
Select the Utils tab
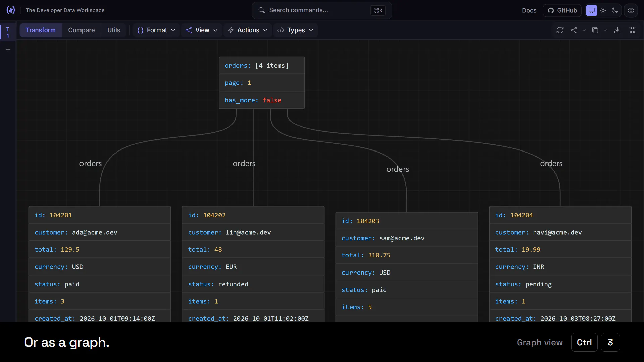[114, 30]
